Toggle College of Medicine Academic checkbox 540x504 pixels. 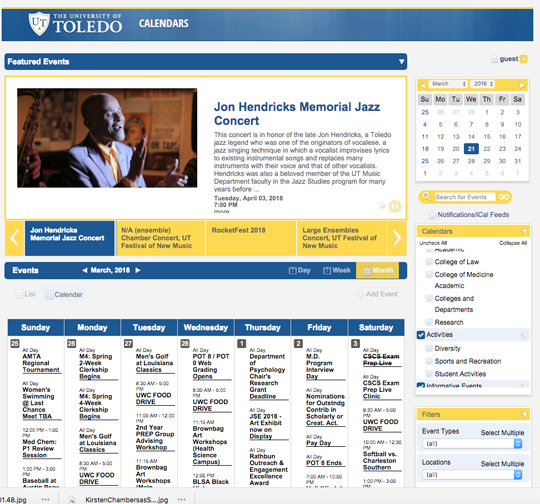pos(429,275)
